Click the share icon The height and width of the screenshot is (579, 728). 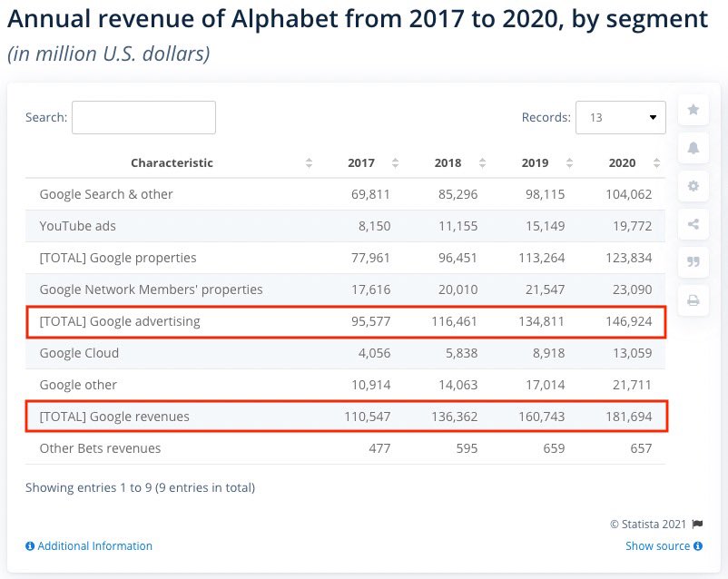(694, 224)
